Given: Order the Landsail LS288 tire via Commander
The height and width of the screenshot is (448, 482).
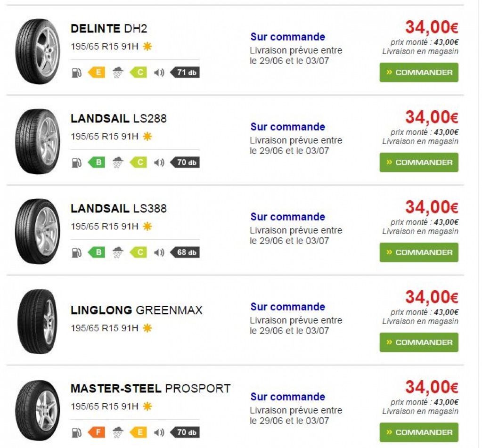Looking at the screenshot, I should (419, 163).
